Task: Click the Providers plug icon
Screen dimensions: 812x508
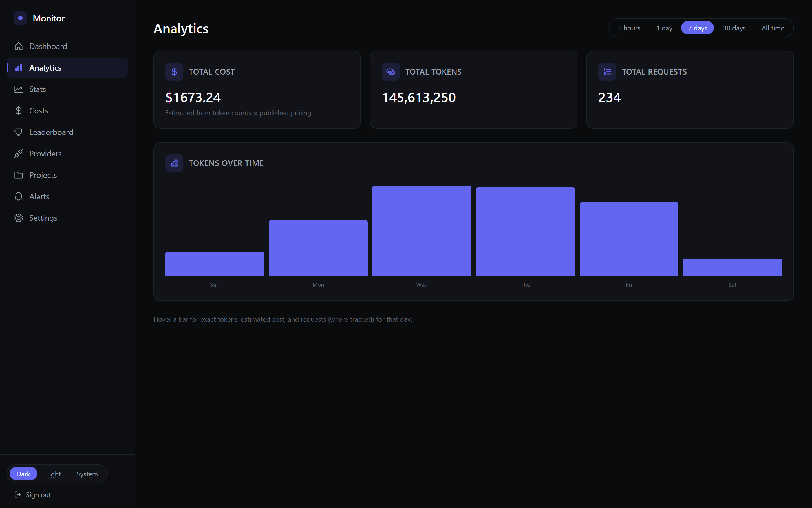Action: (18, 154)
